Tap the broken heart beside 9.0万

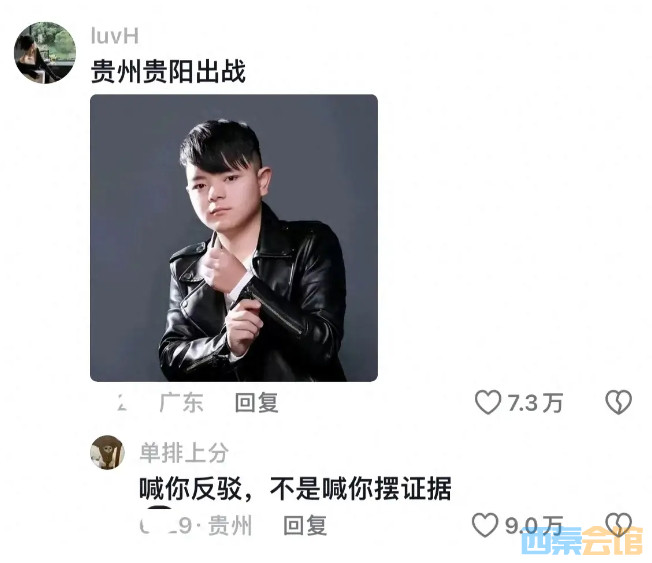618,525
